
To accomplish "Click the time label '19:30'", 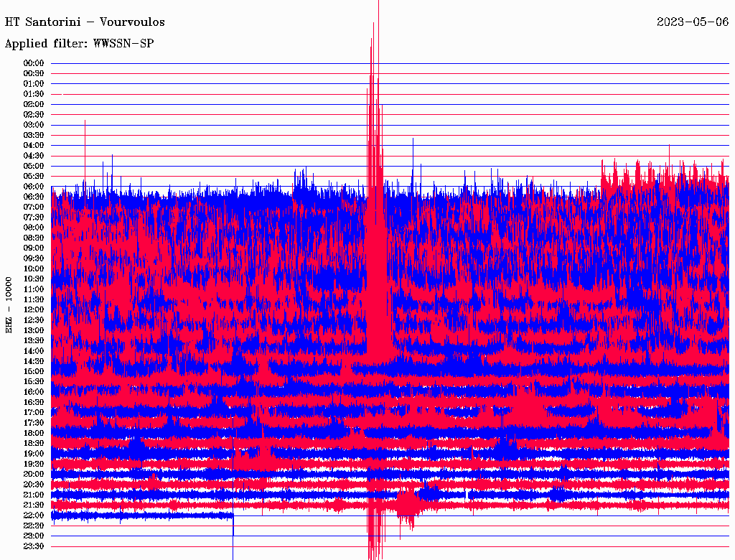I will 34,465.
